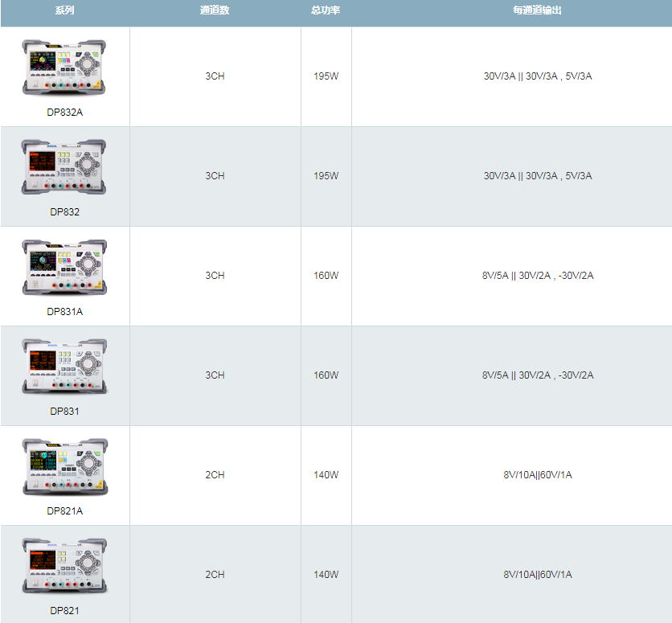
Task: Click the DP821 model name
Action: click(65, 611)
